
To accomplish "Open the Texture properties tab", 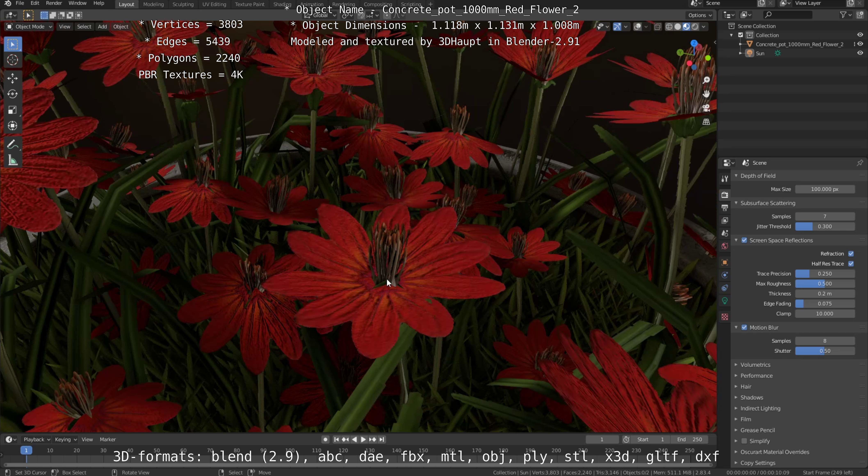I will 725,317.
